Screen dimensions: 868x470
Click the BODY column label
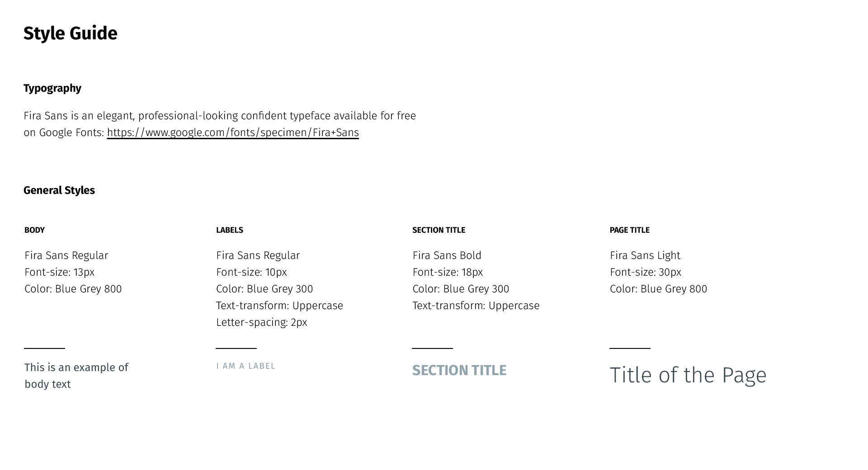[x=34, y=230]
